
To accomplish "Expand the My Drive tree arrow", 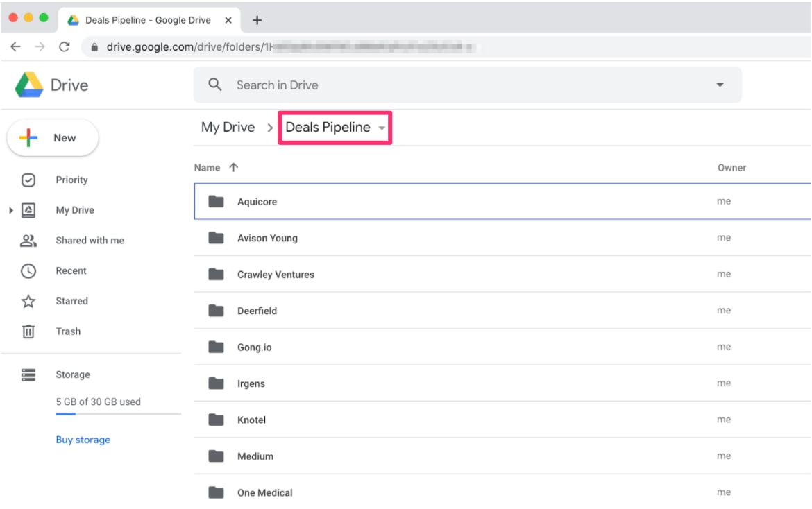I will click(11, 210).
